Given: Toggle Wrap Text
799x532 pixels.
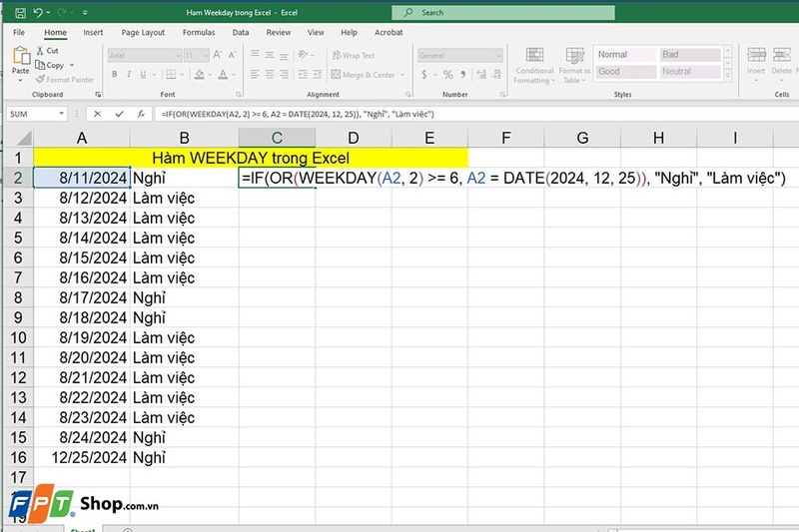Looking at the screenshot, I should pyautogui.click(x=354, y=55).
